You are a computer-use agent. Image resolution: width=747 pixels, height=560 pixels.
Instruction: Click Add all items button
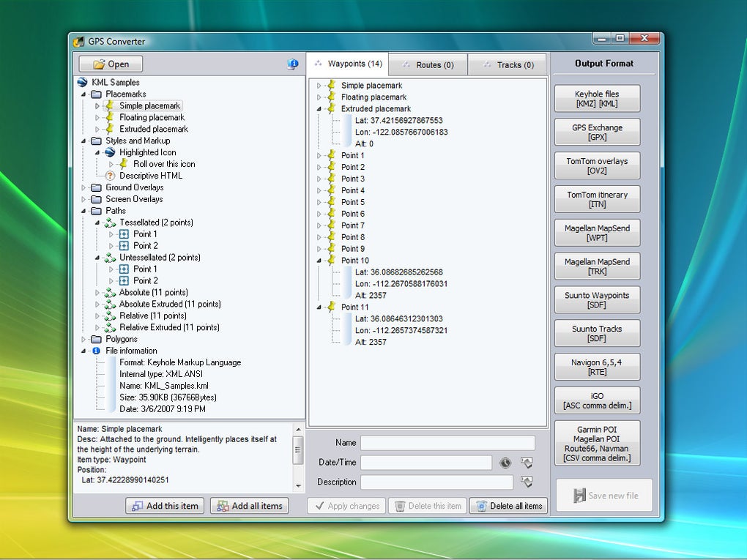click(x=250, y=506)
